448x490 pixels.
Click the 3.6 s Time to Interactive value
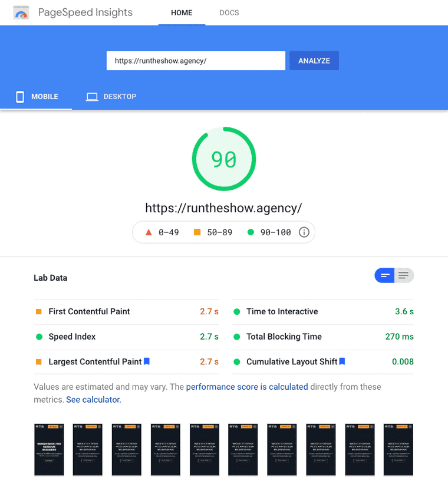pos(404,311)
